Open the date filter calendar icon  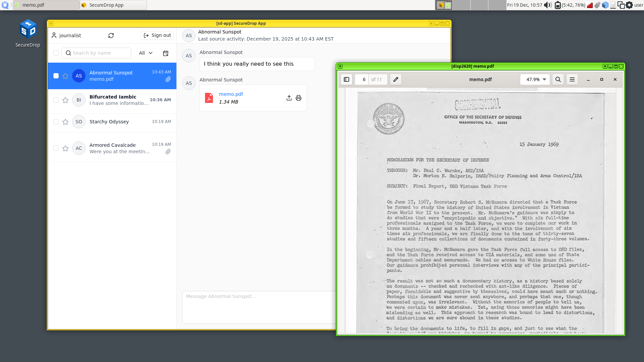point(165,53)
